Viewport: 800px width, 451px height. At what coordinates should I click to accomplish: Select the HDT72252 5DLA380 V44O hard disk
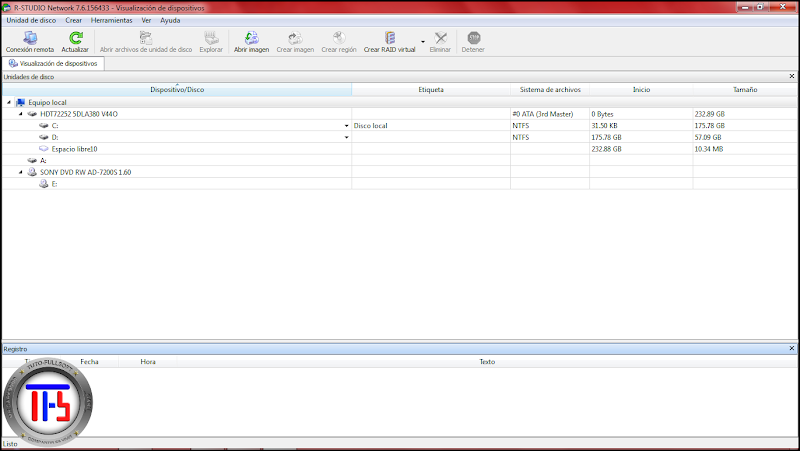79,114
